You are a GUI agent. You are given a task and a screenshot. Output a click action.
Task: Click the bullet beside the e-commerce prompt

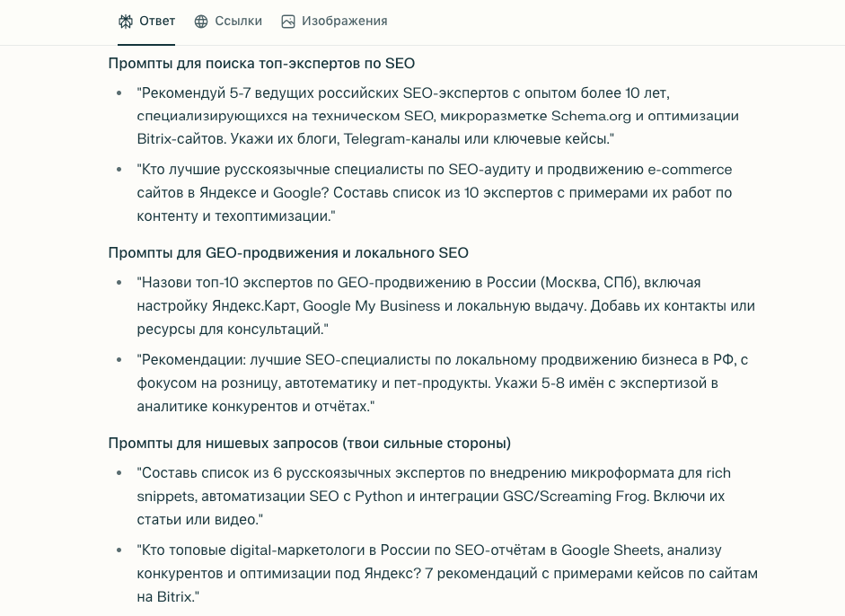click(119, 170)
